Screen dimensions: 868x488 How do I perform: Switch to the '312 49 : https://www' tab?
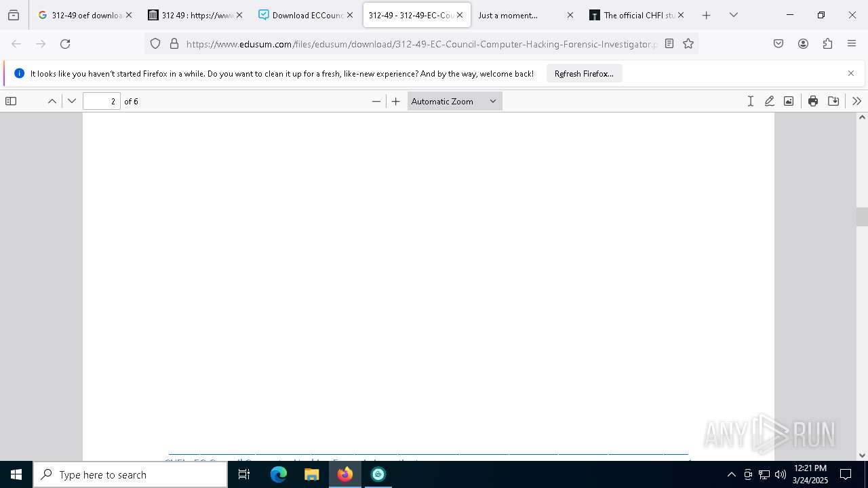click(x=195, y=15)
